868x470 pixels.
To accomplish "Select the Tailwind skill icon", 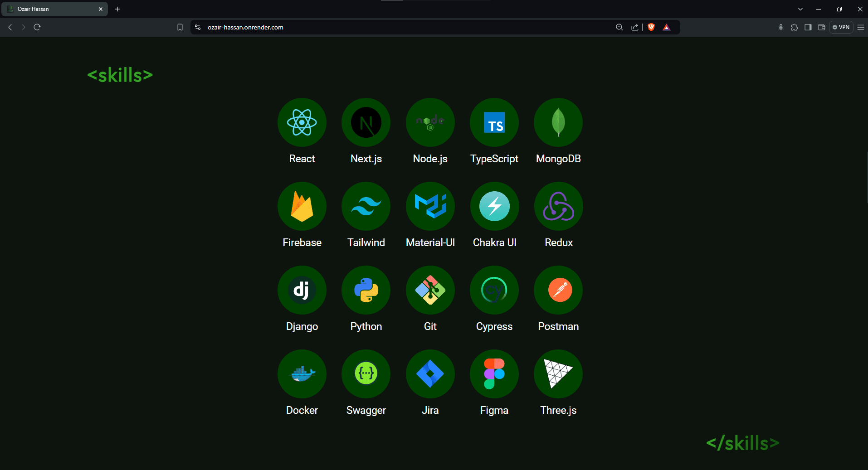I will [366, 206].
